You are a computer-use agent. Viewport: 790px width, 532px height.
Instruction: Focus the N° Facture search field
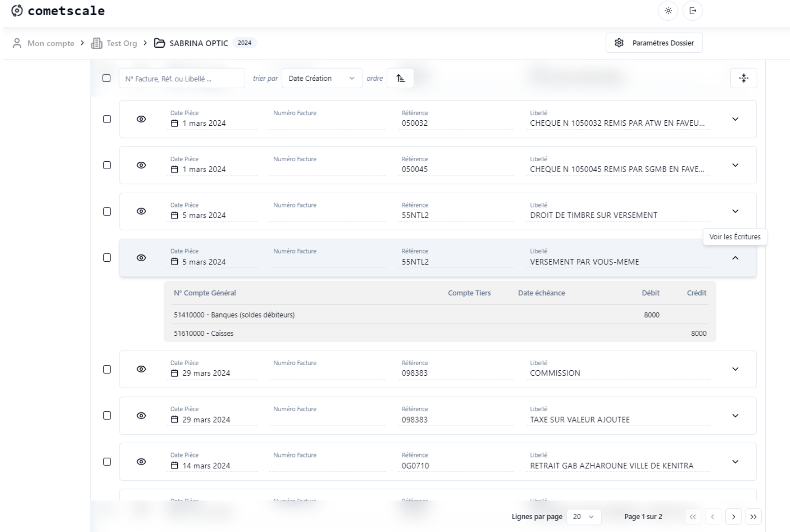[x=182, y=78]
